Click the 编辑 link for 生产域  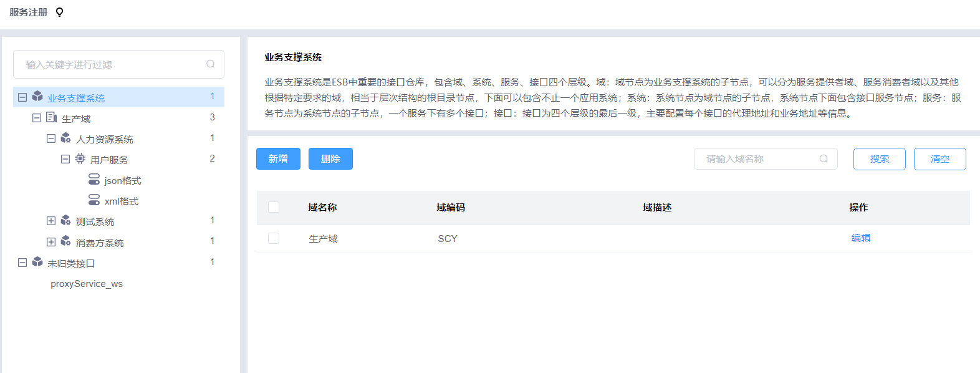coord(861,238)
